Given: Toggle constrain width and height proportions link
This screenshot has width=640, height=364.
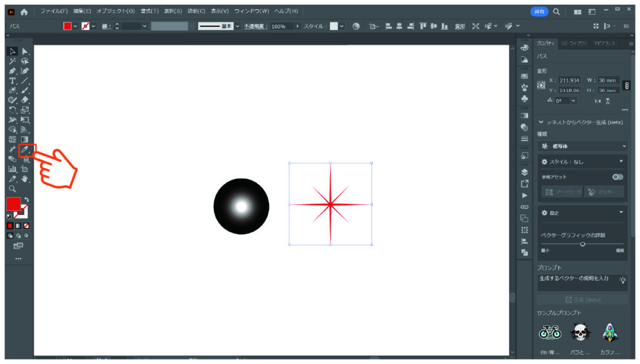Looking at the screenshot, I should tap(627, 85).
